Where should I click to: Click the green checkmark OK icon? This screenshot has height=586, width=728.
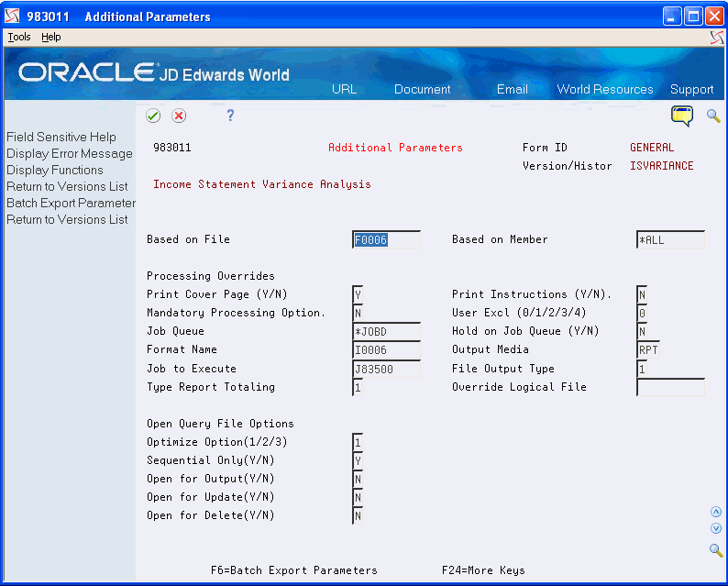click(153, 116)
